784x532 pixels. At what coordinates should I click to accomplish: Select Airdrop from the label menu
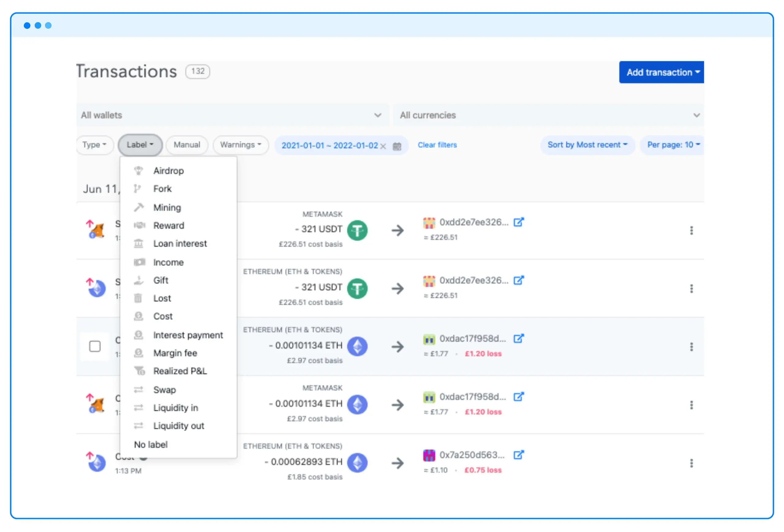coord(178,171)
